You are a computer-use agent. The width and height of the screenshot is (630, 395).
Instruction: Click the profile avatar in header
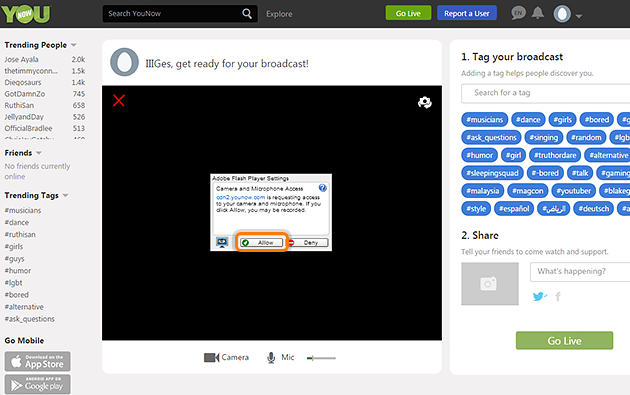click(x=562, y=14)
